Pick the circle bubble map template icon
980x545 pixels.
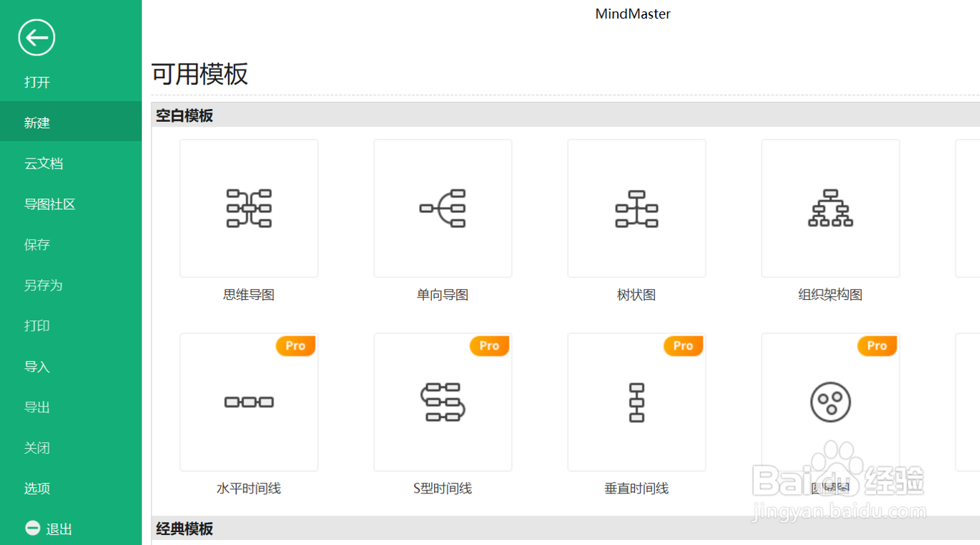tap(830, 402)
